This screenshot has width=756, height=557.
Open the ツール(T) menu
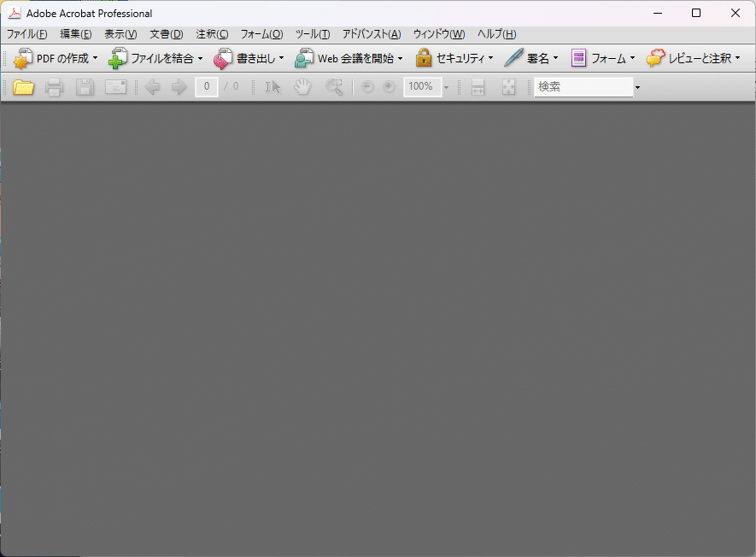pyautogui.click(x=313, y=34)
